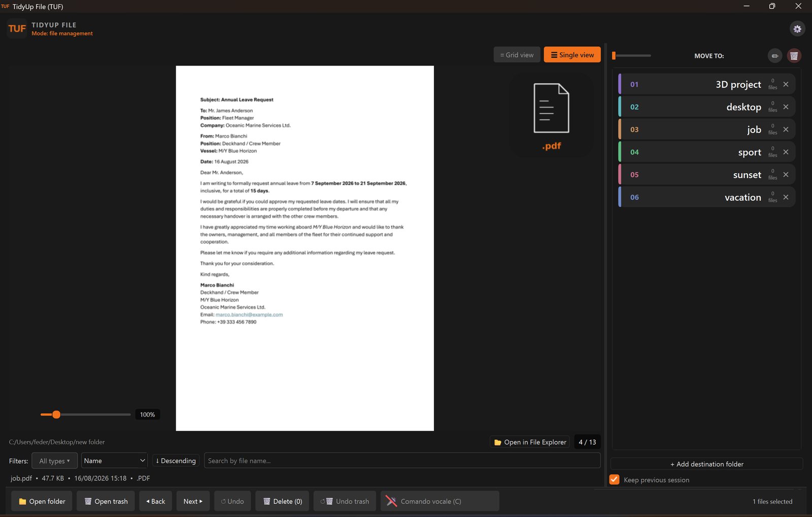Adjust the 100% zoom slider handle

point(56,414)
